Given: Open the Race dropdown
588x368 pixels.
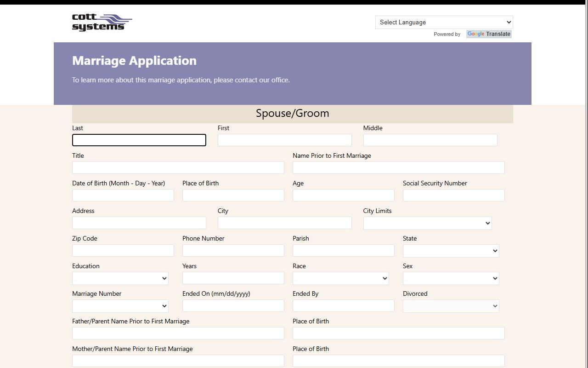Looking at the screenshot, I should click(341, 278).
